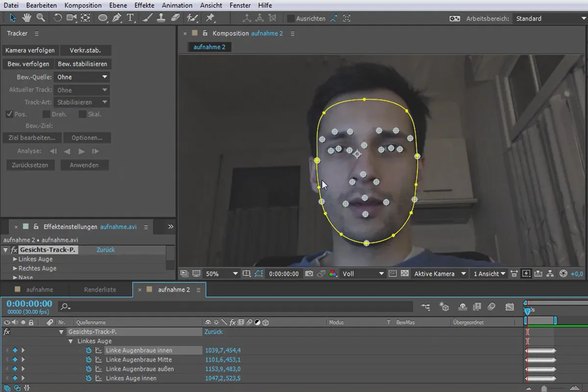Select the Selection arrow tool
The width and height of the screenshot is (588, 392).
point(13,18)
